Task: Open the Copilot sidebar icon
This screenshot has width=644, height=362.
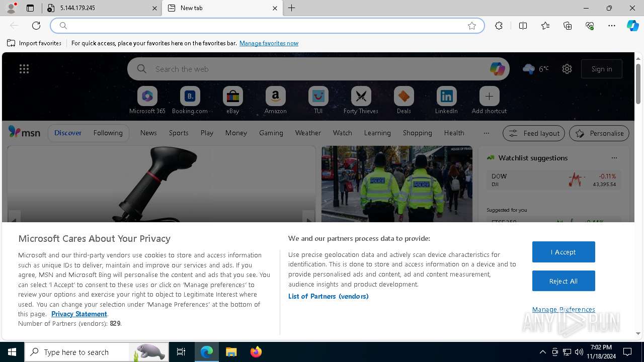Action: [x=632, y=26]
